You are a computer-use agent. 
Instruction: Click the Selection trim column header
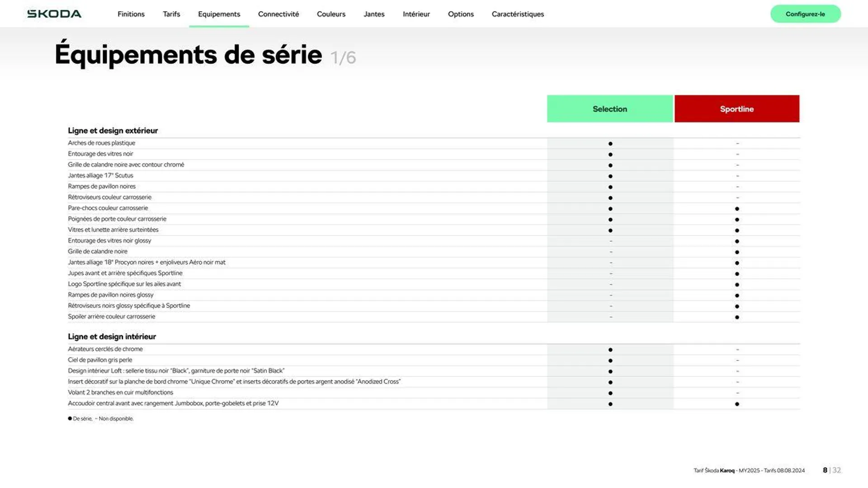610,108
